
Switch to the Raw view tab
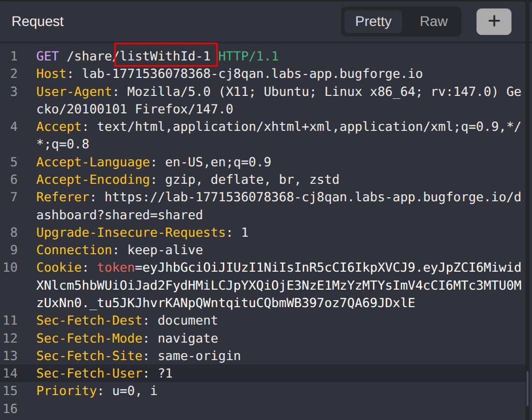tap(433, 22)
